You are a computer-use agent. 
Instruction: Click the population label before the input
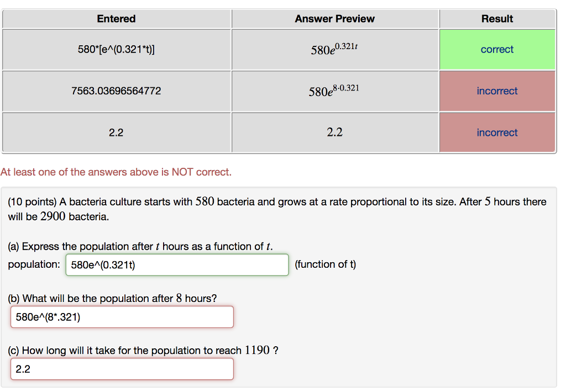click(x=34, y=264)
